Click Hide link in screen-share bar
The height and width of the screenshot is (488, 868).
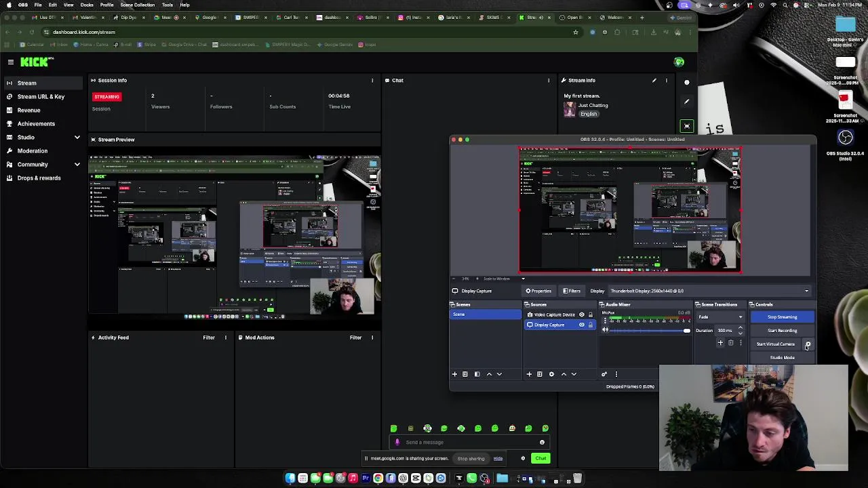[498, 458]
